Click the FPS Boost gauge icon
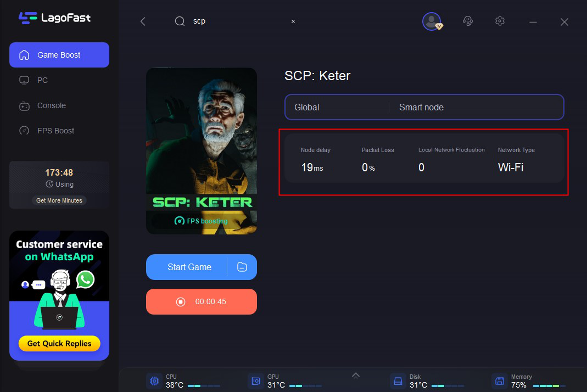The width and height of the screenshot is (587, 392). pos(24,131)
